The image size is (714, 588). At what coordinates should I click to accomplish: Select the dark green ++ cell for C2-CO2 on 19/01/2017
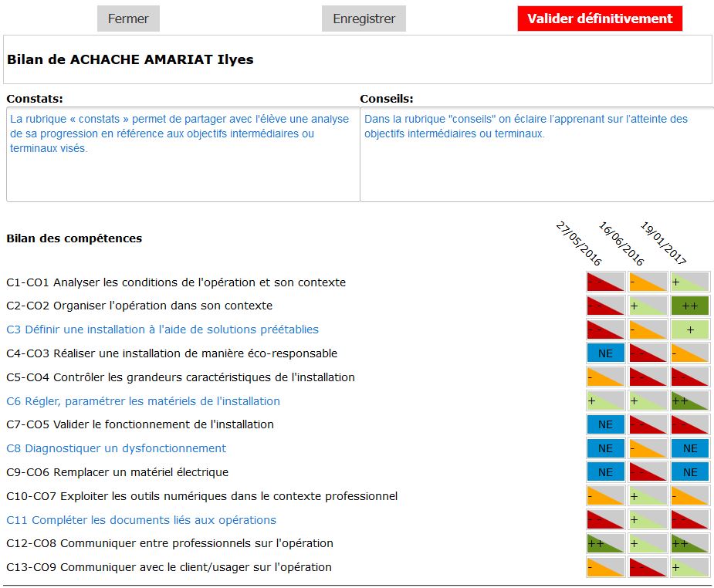coord(690,306)
